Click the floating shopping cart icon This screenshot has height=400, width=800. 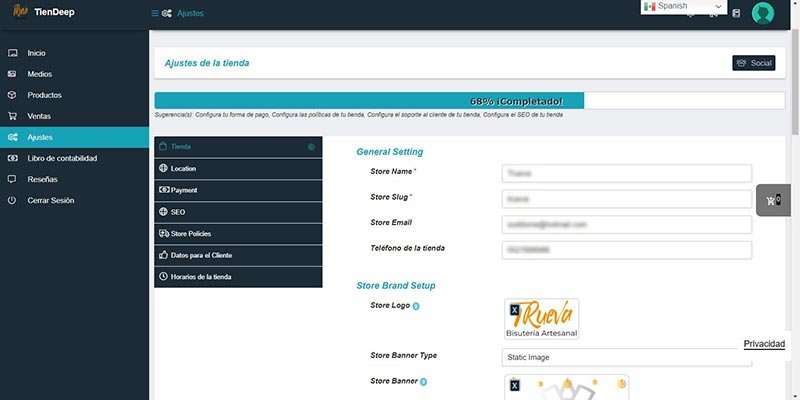tap(771, 201)
